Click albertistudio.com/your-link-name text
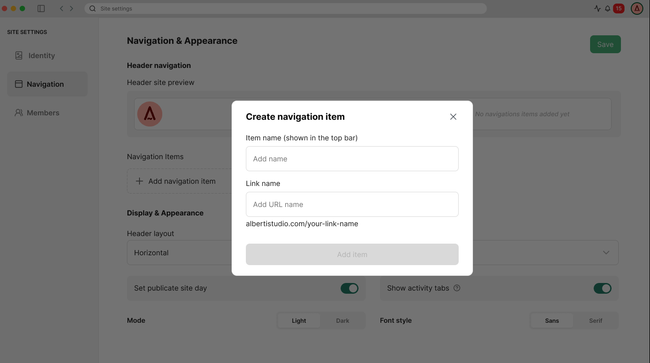 pyautogui.click(x=302, y=224)
